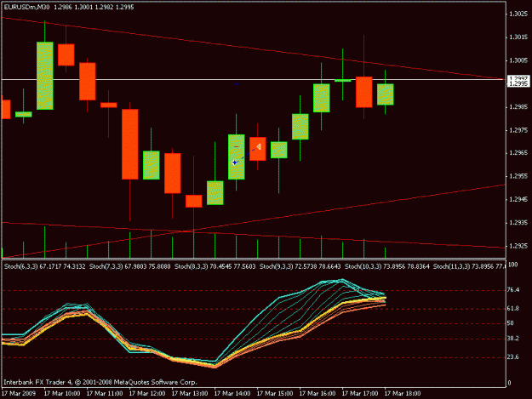
Task: Click the 1.3015 price axis label
Action: click(x=518, y=37)
